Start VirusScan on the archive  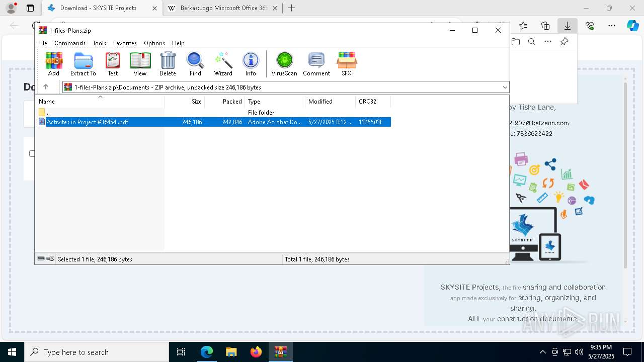[284, 64]
